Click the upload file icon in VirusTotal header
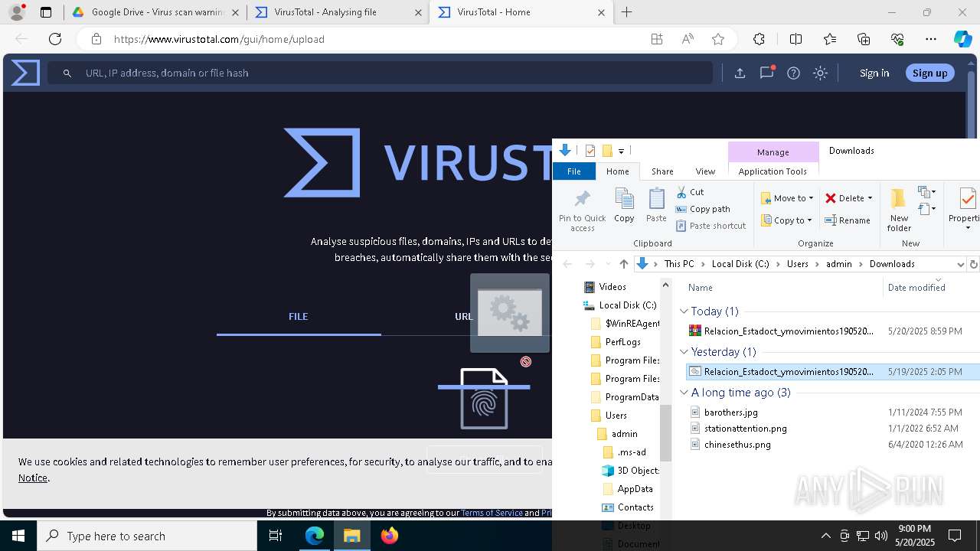 point(740,73)
